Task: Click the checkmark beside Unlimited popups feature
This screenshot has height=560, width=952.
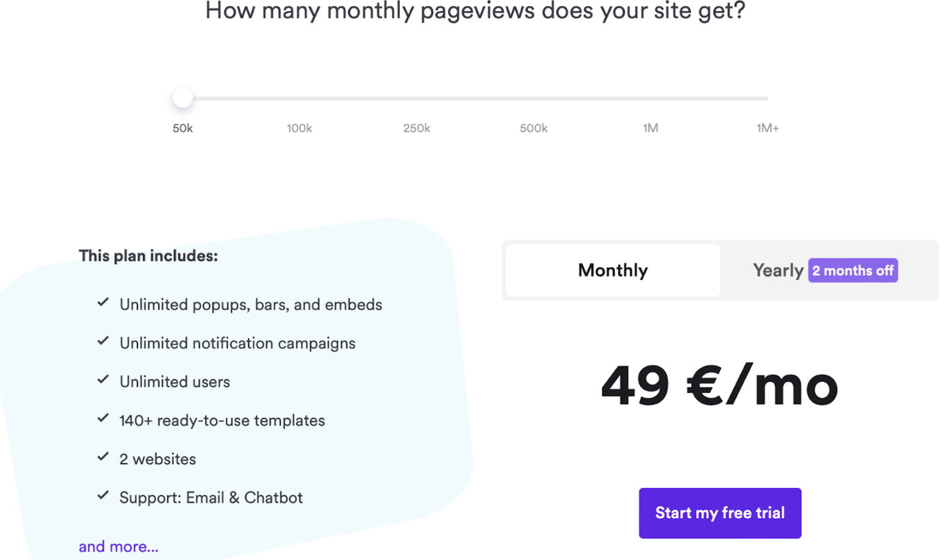Action: point(103,302)
